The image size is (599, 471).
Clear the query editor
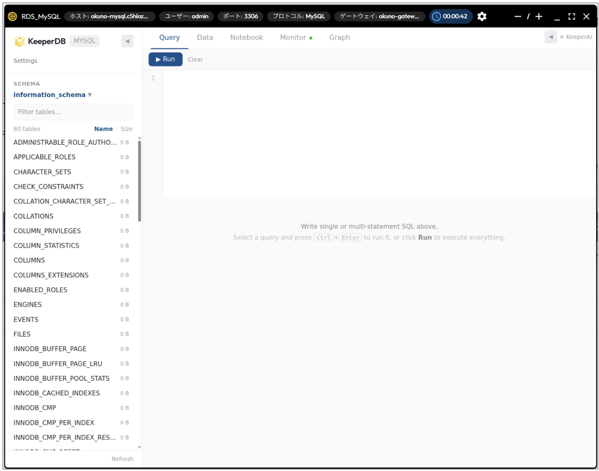195,60
